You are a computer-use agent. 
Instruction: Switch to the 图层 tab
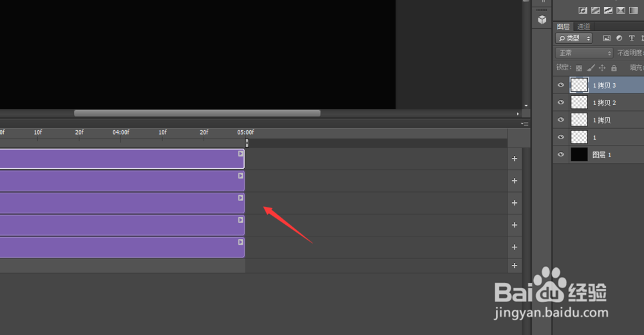point(563,26)
